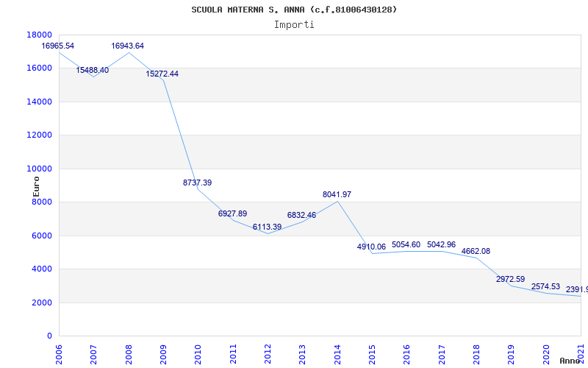Click the 2000 y-axis tick label
The image size is (588, 368).
coord(41,303)
